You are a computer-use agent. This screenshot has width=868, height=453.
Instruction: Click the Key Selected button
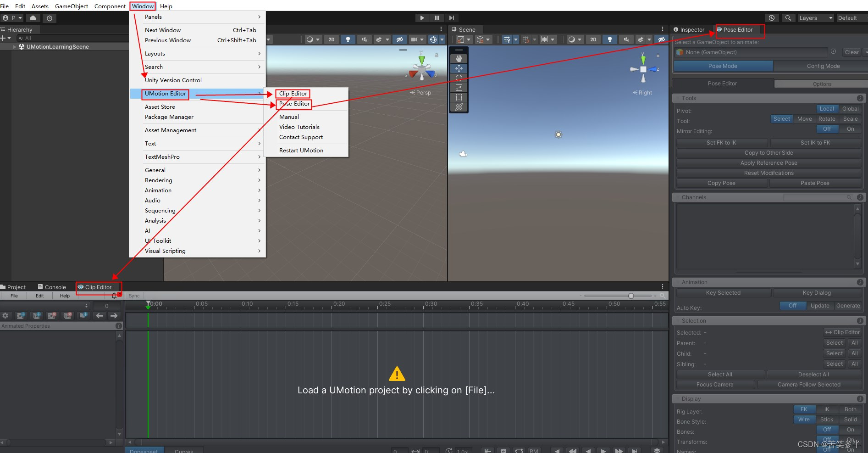[x=723, y=293]
